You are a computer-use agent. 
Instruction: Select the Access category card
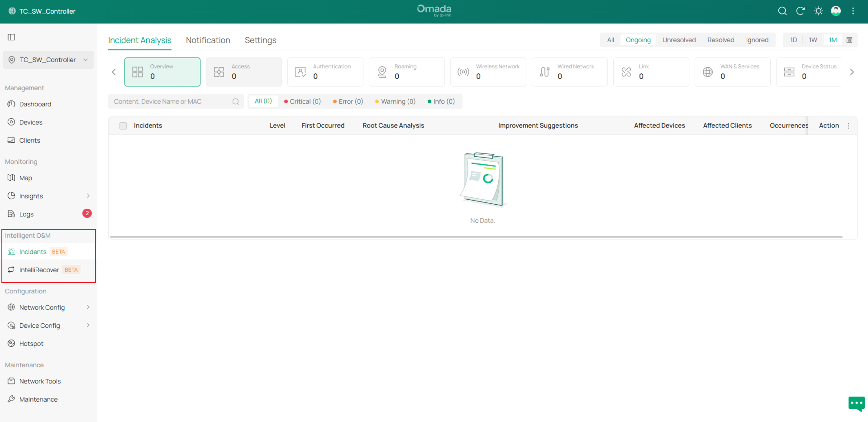tap(244, 72)
